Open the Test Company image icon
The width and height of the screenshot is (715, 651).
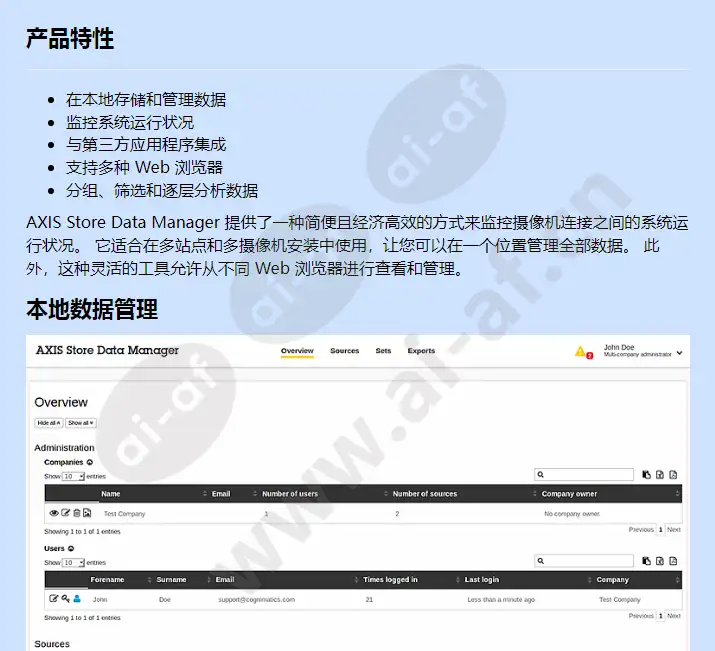[x=87, y=513]
